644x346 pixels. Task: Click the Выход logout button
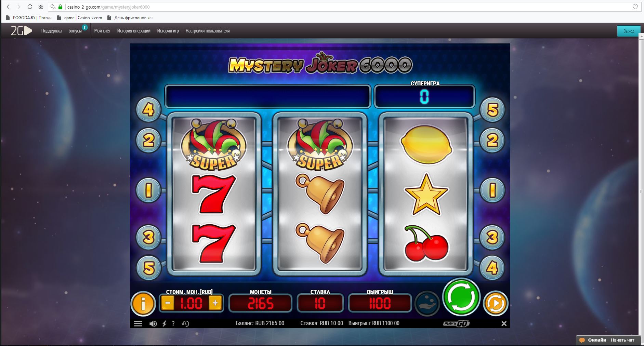coord(629,31)
